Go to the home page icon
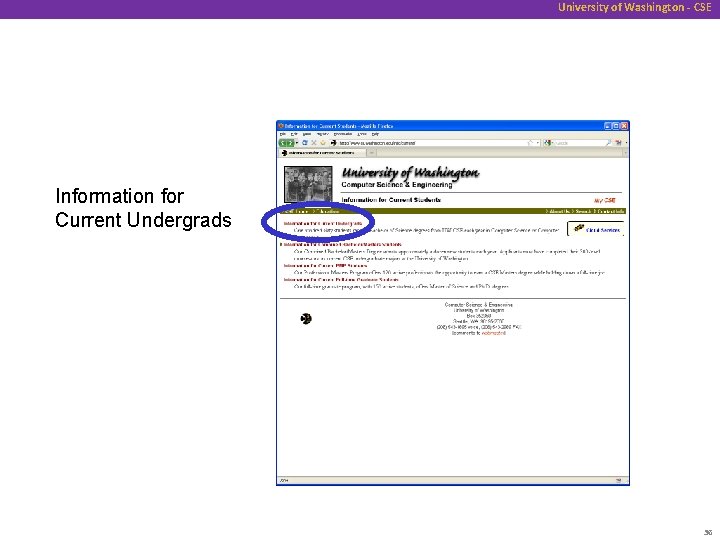The height and width of the screenshot is (540, 720). point(323,143)
